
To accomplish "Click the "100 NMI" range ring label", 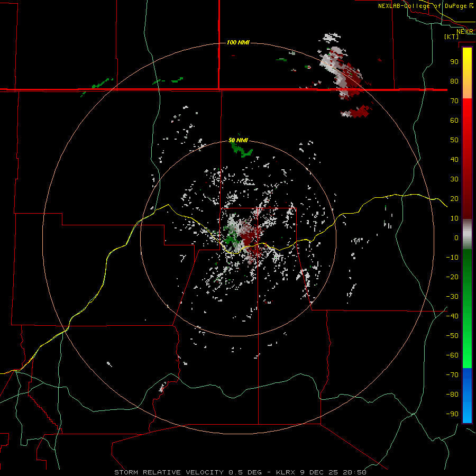I will pos(239,42).
